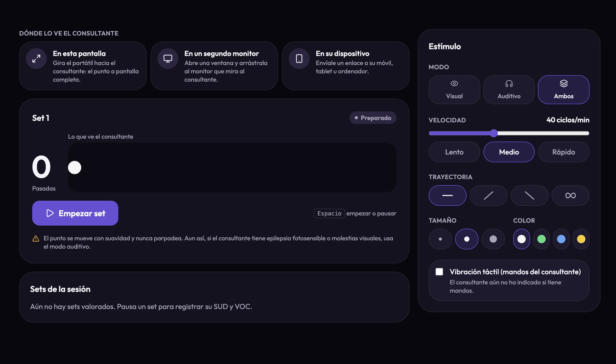Select the 'En esta pantalla' fullscreen option
Screen dimensions: 616x364
pos(83,66)
